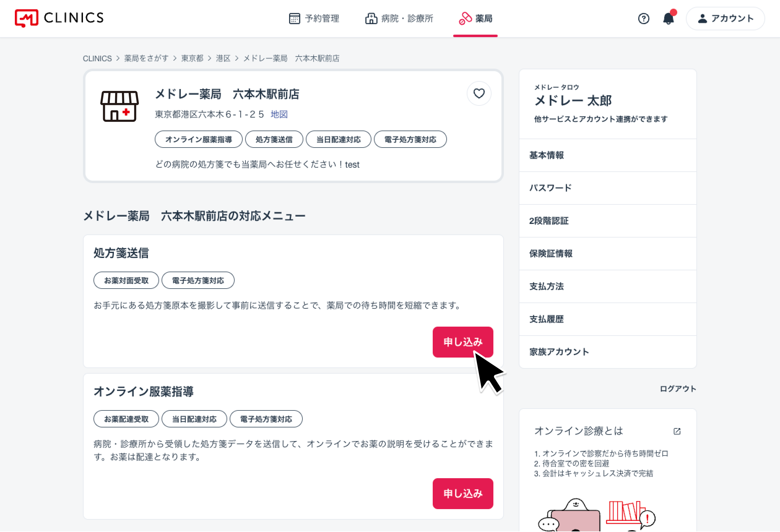Click the online consultation illustration thumbnail
Viewport: 780px width, 532px height.
[x=596, y=515]
